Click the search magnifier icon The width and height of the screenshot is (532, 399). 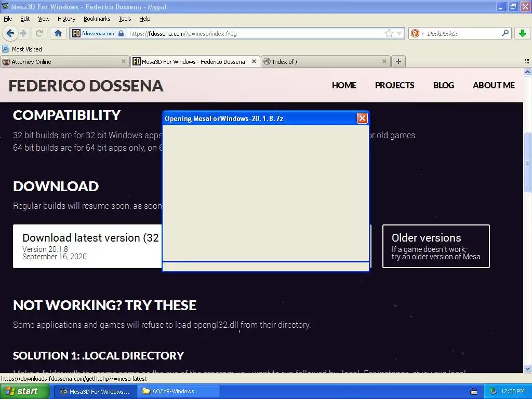pos(505,33)
